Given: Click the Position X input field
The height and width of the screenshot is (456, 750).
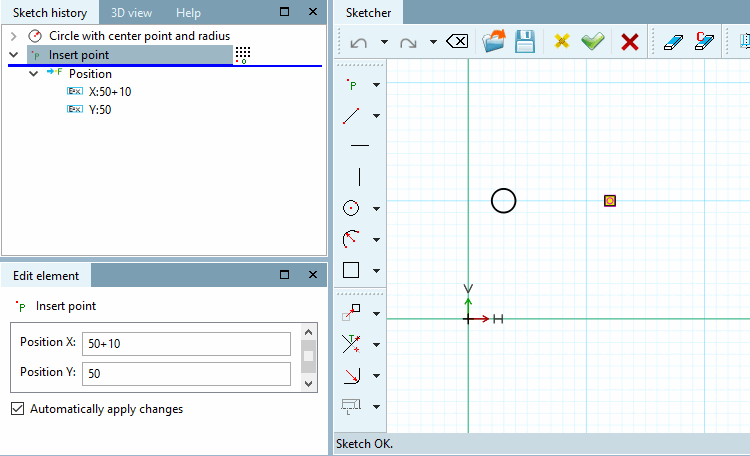Looking at the screenshot, I should tap(186, 344).
